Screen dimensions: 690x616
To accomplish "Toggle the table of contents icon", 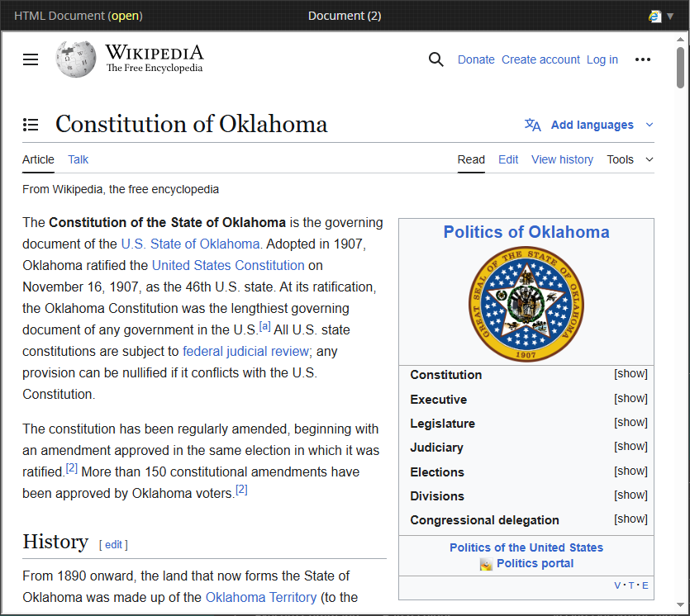I will (x=31, y=125).
